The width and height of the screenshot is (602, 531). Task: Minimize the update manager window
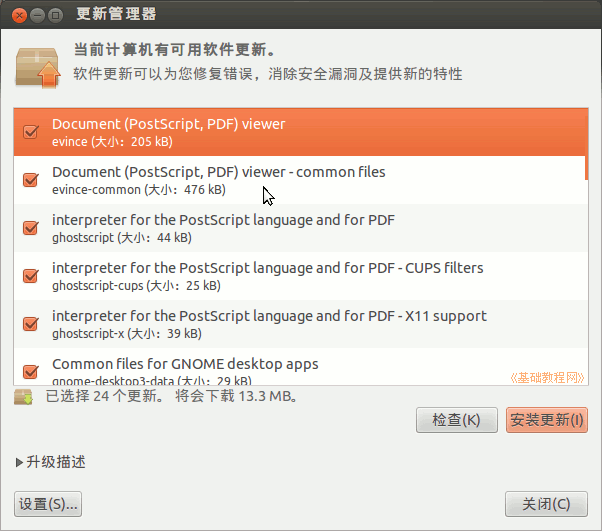click(37, 15)
